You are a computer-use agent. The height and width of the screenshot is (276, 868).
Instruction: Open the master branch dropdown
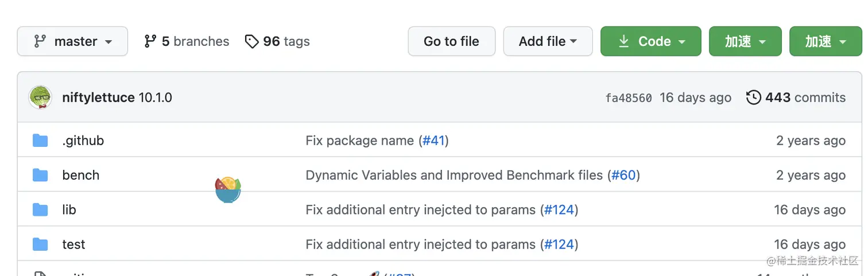72,41
